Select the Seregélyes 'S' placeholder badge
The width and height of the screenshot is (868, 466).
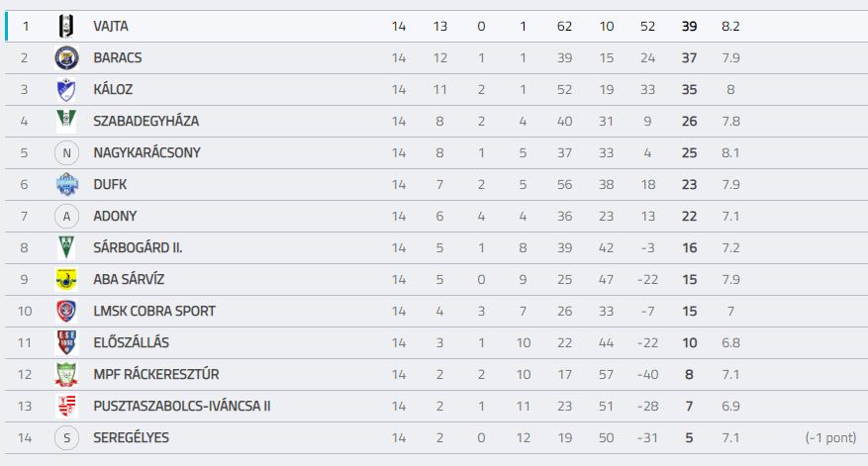(66, 437)
